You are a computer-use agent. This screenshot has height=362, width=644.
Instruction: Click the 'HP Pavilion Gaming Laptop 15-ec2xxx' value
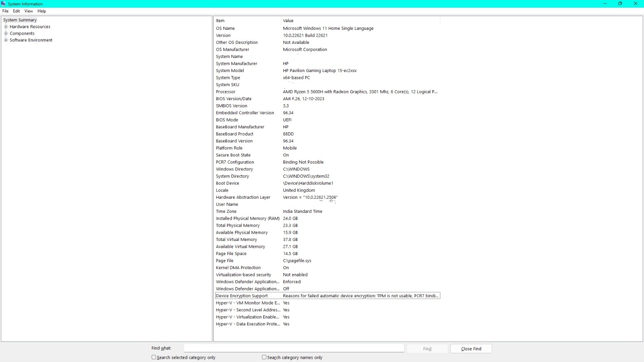coord(320,70)
